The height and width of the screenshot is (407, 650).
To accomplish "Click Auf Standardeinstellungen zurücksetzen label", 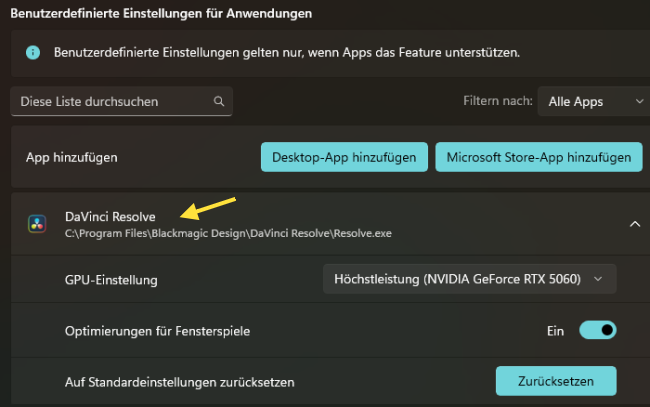I will point(179,382).
